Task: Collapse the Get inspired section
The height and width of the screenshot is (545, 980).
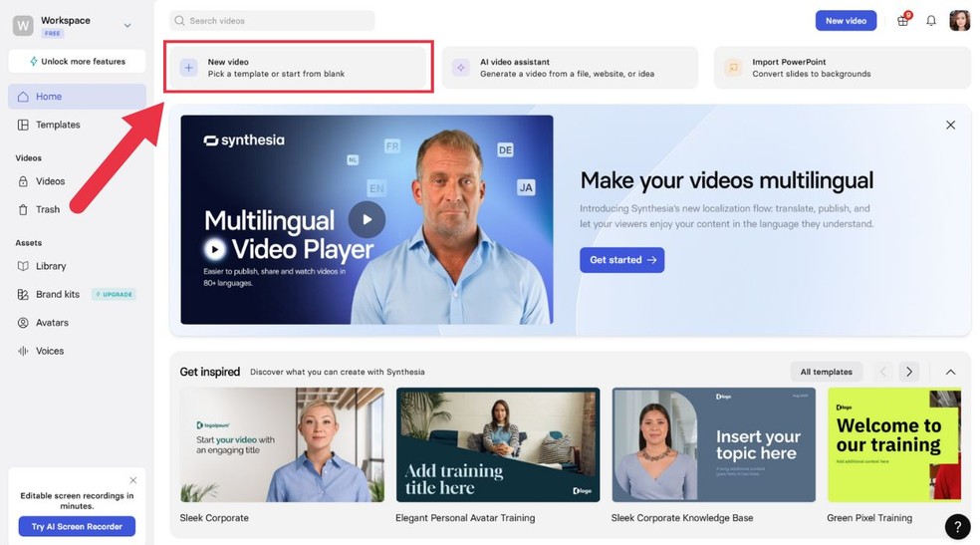Action: click(951, 372)
